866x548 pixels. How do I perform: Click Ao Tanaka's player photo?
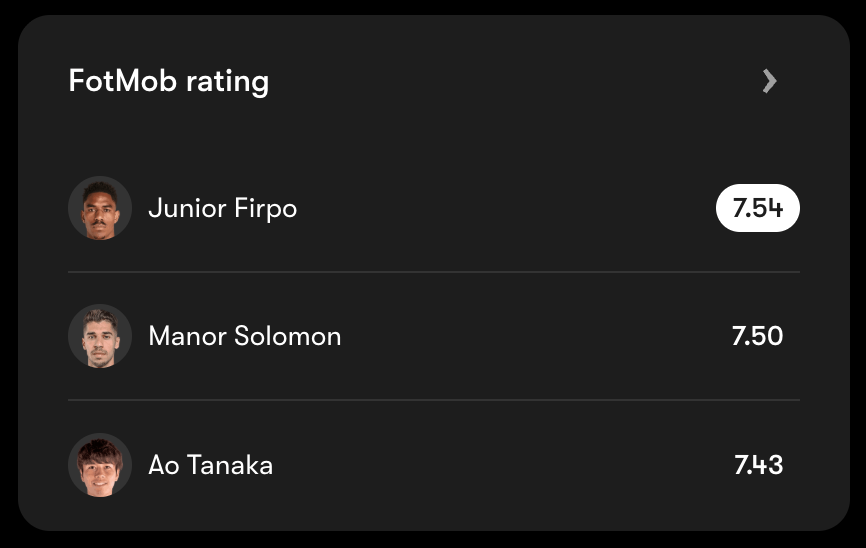tap(100, 464)
